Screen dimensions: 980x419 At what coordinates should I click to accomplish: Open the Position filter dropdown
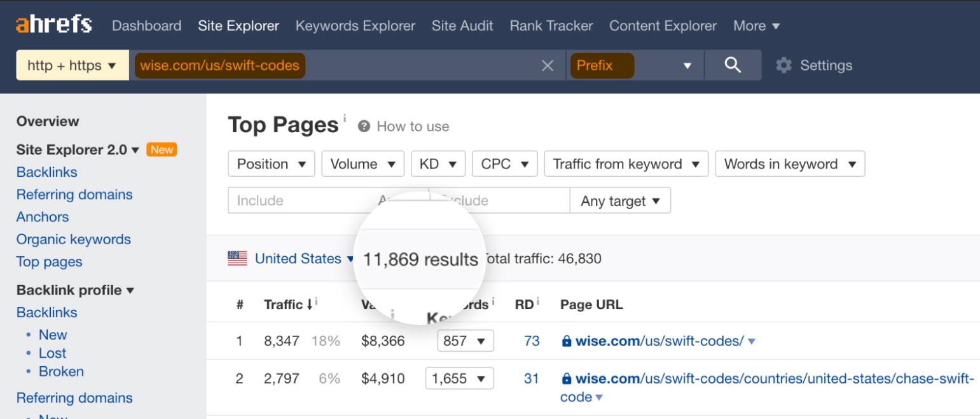click(x=271, y=164)
